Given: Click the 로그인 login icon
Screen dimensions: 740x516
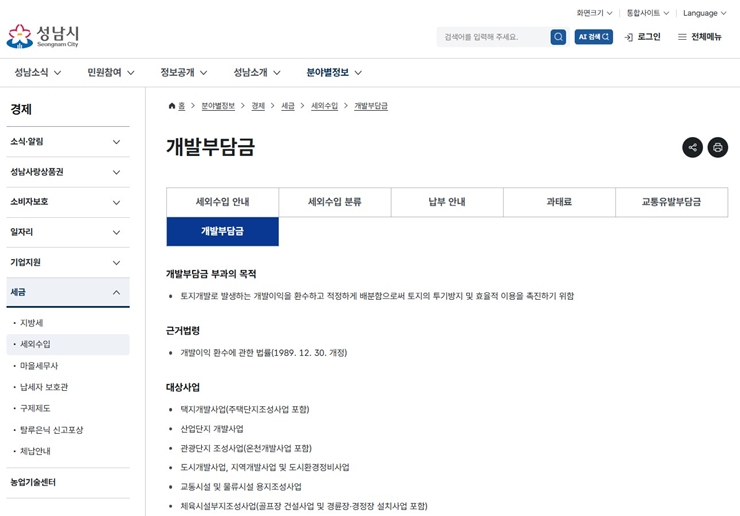Looking at the screenshot, I should pos(629,37).
